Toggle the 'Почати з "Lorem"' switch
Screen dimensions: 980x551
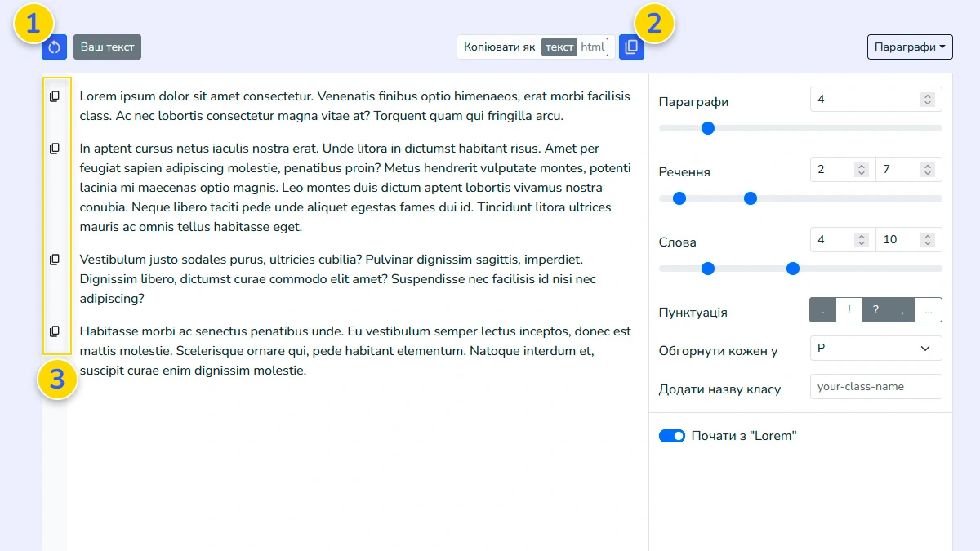pyautogui.click(x=672, y=436)
